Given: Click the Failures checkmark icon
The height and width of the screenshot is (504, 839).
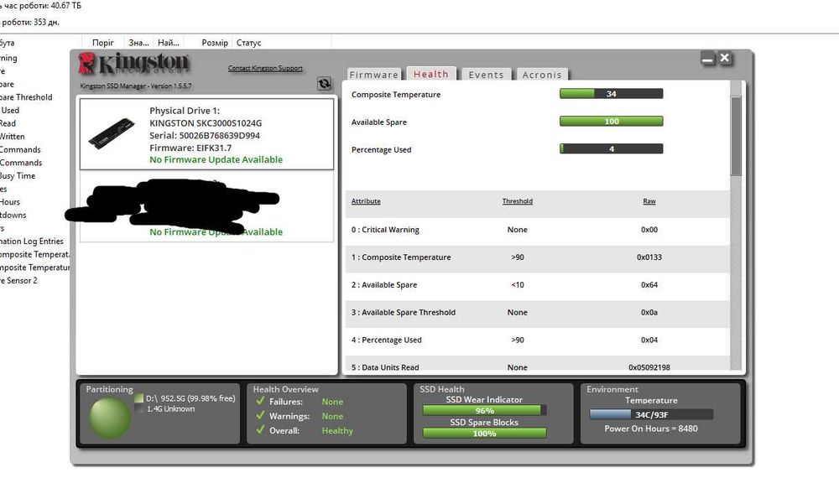Looking at the screenshot, I should [x=261, y=401].
